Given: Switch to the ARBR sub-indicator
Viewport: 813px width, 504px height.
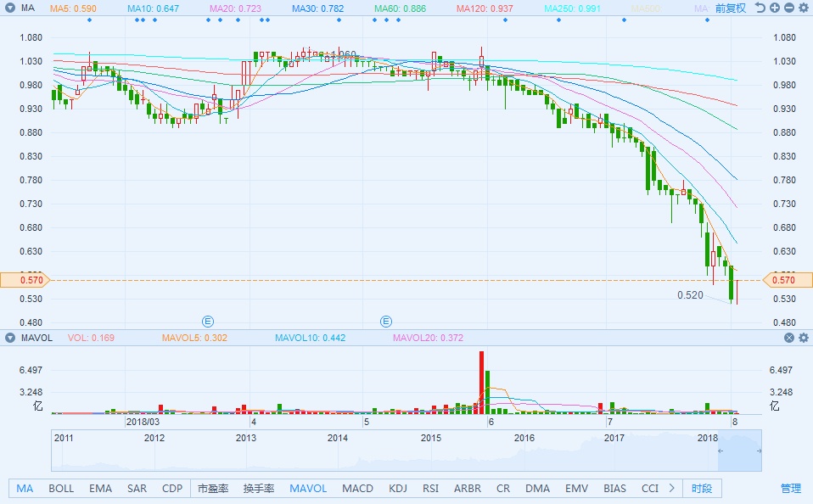Looking at the screenshot, I should [467, 489].
